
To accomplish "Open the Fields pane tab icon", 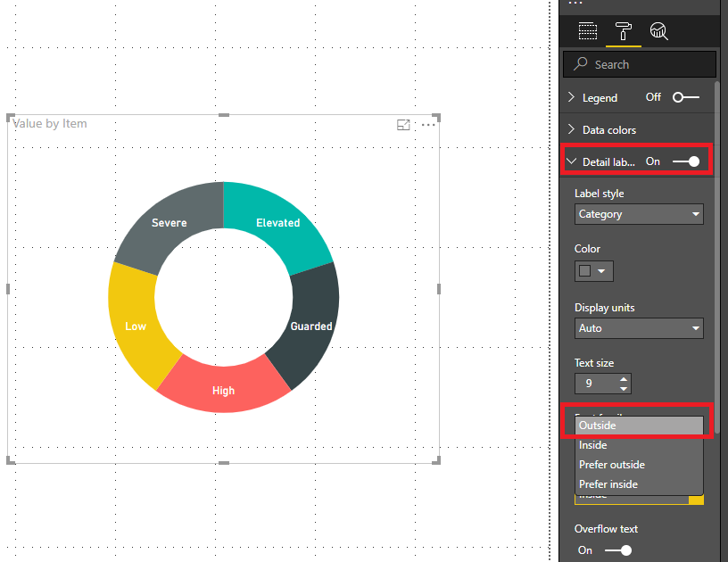I will point(587,31).
